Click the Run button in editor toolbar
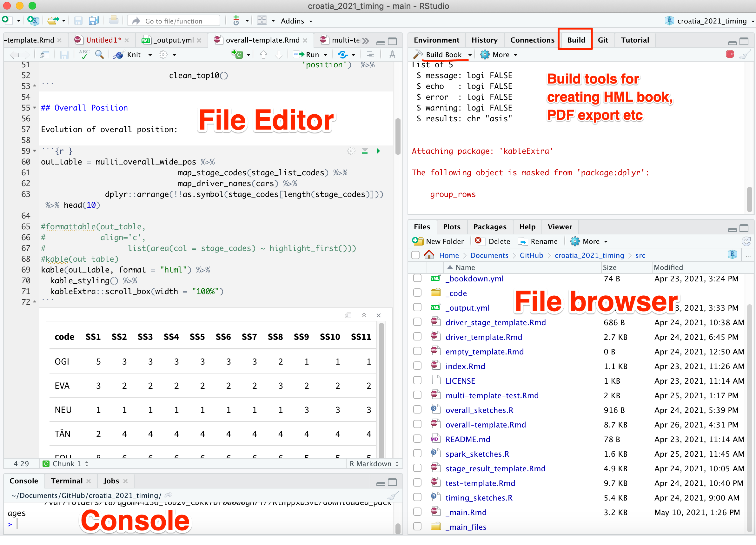This screenshot has width=756, height=545. 306,54
